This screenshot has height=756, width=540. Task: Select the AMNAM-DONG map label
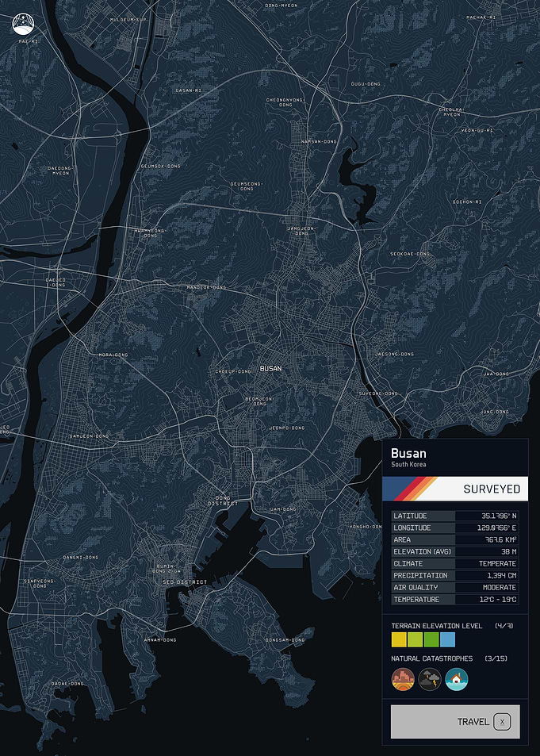click(x=160, y=640)
